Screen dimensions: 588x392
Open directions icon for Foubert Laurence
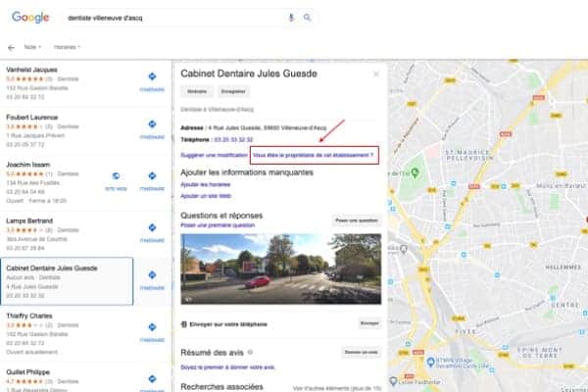tap(152, 124)
